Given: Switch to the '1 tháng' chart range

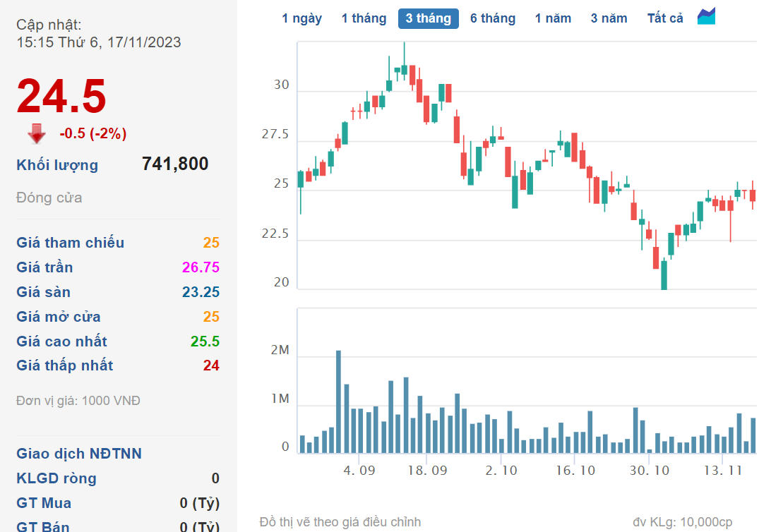Looking at the screenshot, I should click(x=364, y=18).
